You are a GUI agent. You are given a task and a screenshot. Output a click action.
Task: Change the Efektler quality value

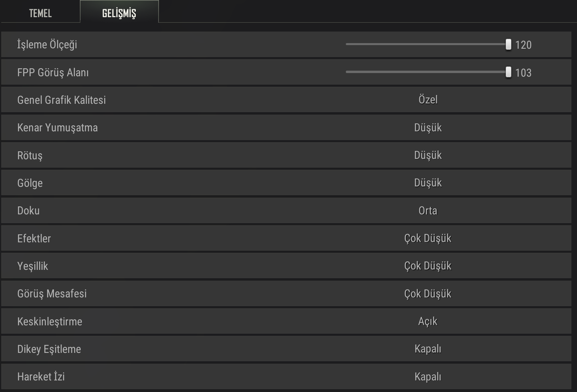point(428,238)
